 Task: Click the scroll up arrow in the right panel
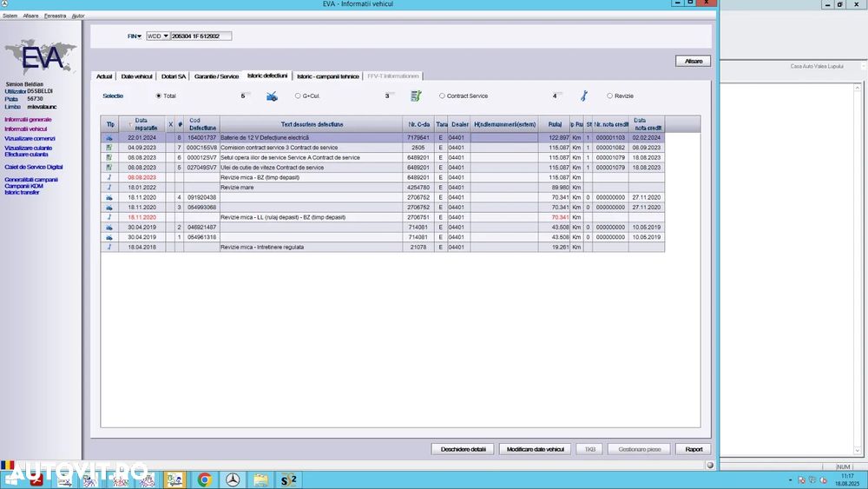pyautogui.click(x=858, y=88)
